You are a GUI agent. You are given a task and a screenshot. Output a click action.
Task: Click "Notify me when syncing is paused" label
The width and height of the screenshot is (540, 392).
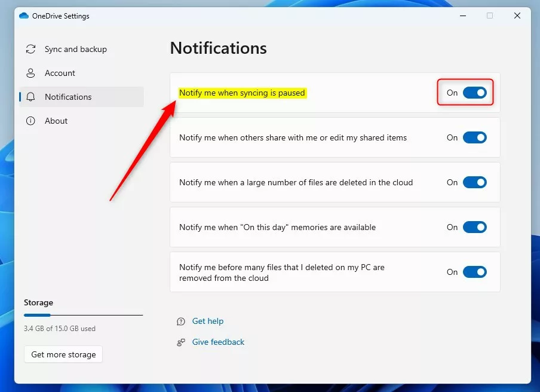(242, 93)
